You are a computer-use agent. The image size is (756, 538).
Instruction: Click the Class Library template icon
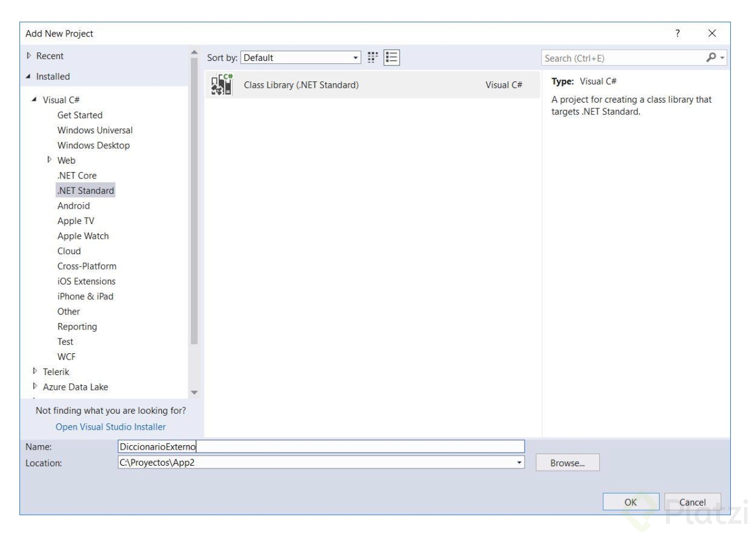[222, 85]
